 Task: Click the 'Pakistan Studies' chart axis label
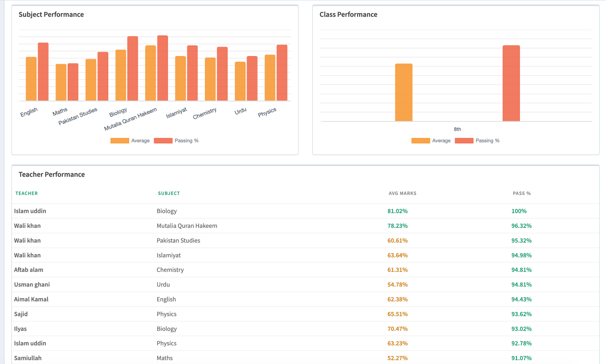[x=78, y=116]
